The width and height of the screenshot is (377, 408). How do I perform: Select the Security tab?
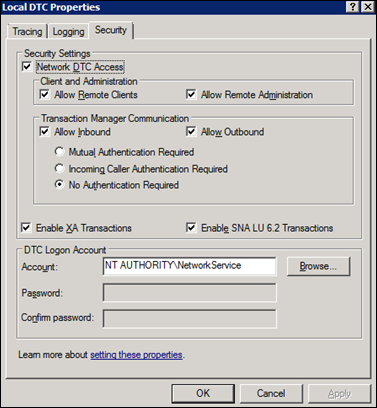coord(111,30)
